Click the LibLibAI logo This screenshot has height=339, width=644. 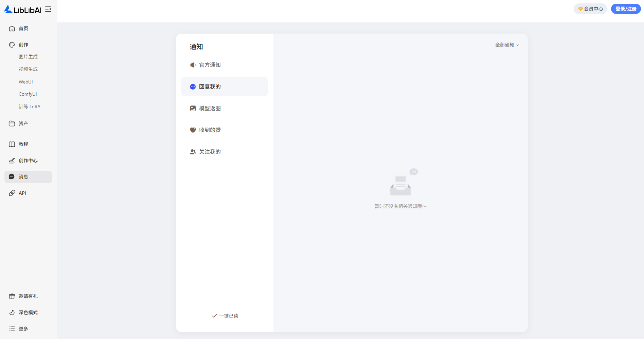[x=22, y=10]
